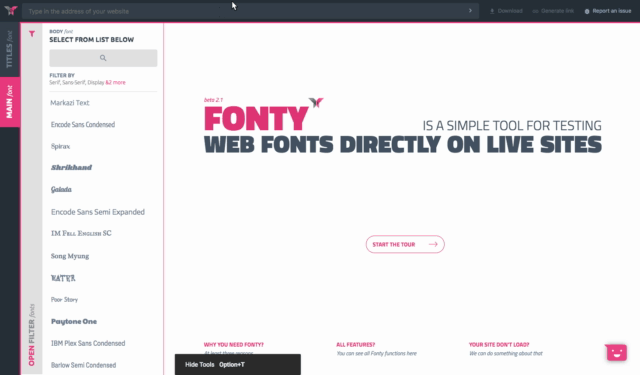Open the OPEN FILTER fonts panel
The height and width of the screenshot is (375, 640).
pyautogui.click(x=32, y=335)
